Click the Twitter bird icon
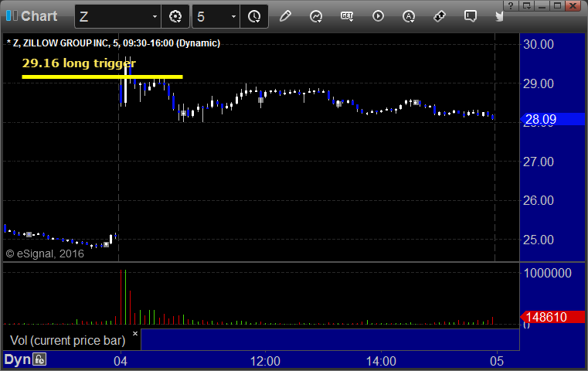This screenshot has height=371, width=588. (x=499, y=16)
